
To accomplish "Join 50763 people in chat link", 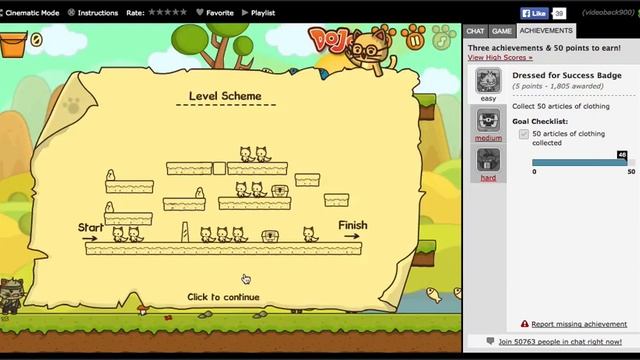I will click(560, 342).
